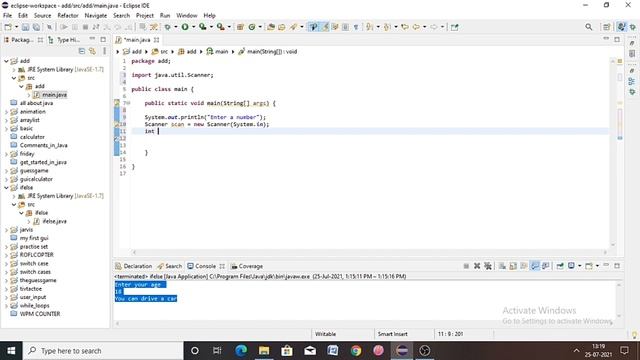The height and width of the screenshot is (360, 640).
Task: Maximize the editor area
Action: click(617, 40)
